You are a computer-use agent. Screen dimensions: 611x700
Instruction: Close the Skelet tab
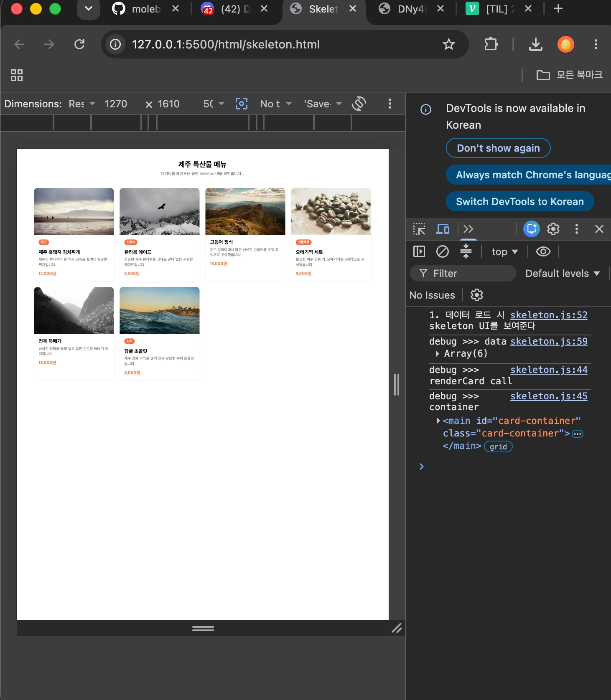pos(353,9)
